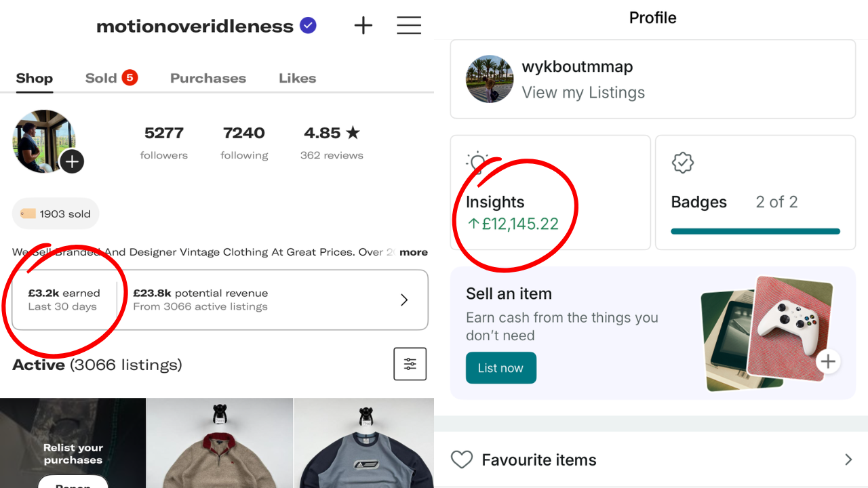Click the Insights lightbulb icon
This screenshot has height=488, width=868.
tap(477, 164)
